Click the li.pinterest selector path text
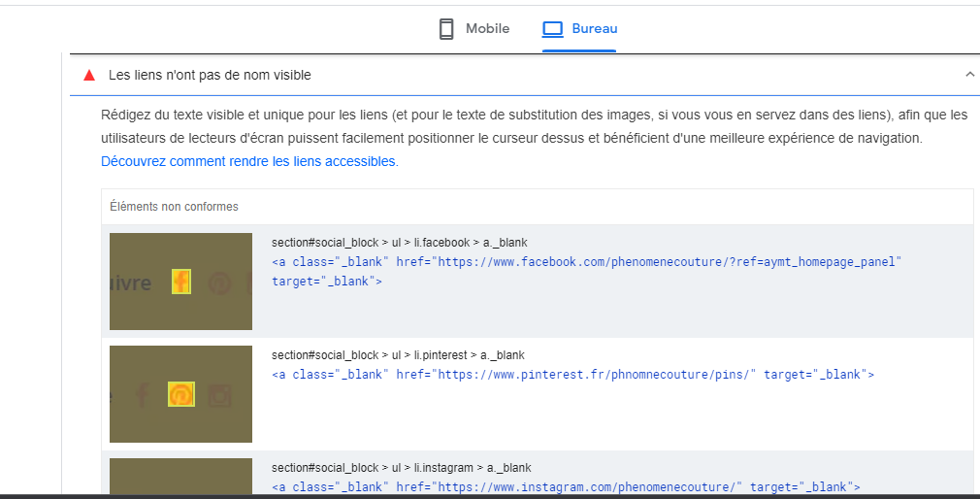The height and width of the screenshot is (499, 980). 398,355
